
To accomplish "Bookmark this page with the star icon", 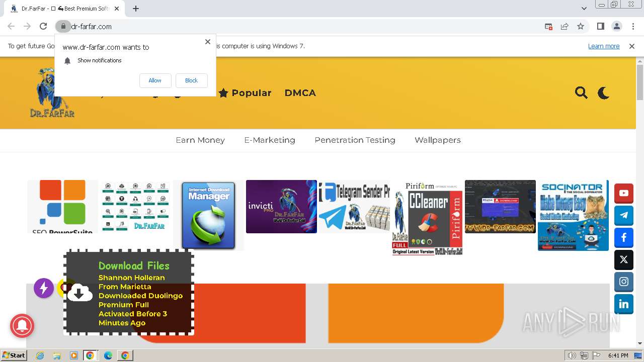I will coord(581,26).
